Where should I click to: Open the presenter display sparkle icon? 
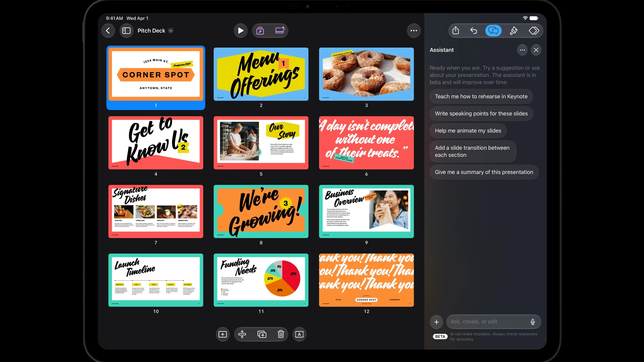pos(280,31)
